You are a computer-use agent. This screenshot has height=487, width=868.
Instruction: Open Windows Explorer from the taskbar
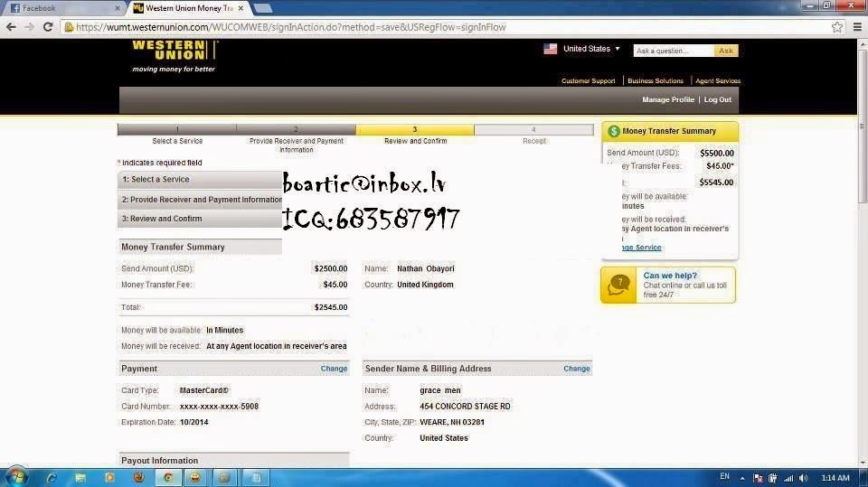[80, 477]
